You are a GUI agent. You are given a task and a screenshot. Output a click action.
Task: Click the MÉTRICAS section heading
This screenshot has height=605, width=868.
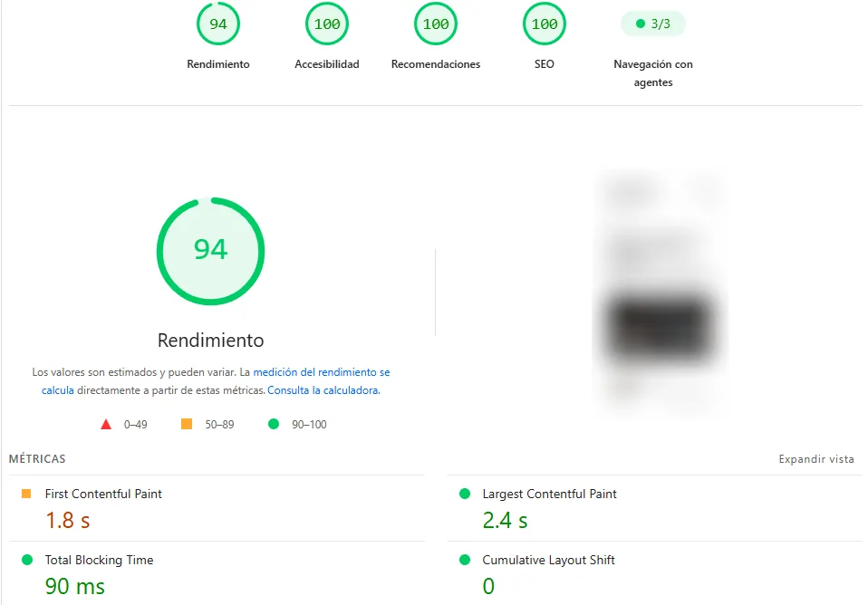point(37,459)
